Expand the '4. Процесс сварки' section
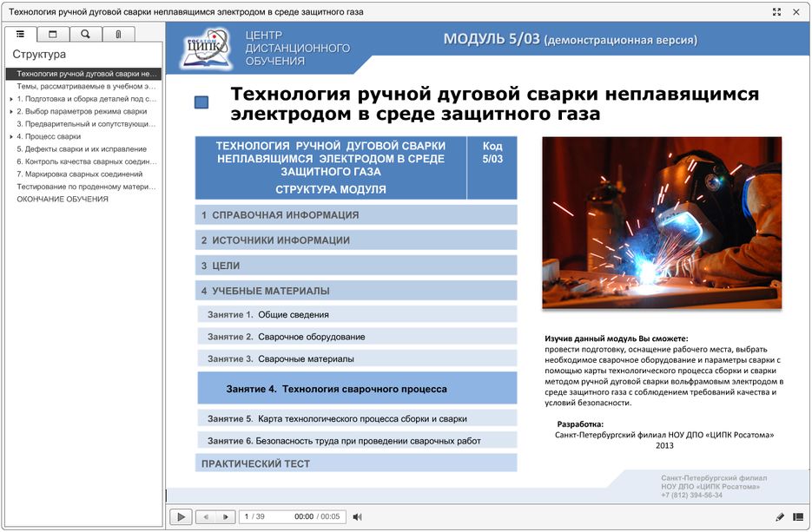Viewport: 812px width, 532px height. coord(10,136)
